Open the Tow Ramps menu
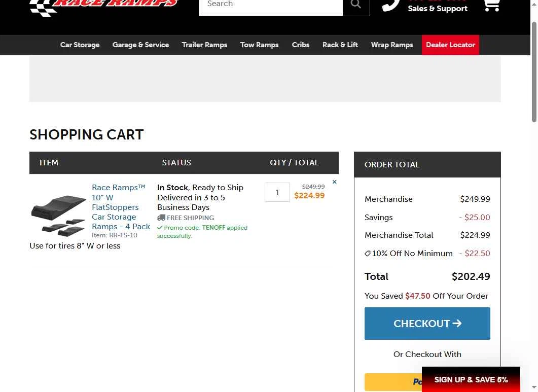This screenshot has width=538, height=392. point(260,45)
